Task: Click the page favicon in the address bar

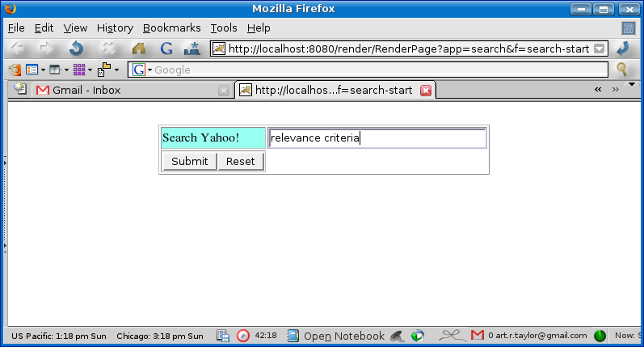Action: pos(219,49)
